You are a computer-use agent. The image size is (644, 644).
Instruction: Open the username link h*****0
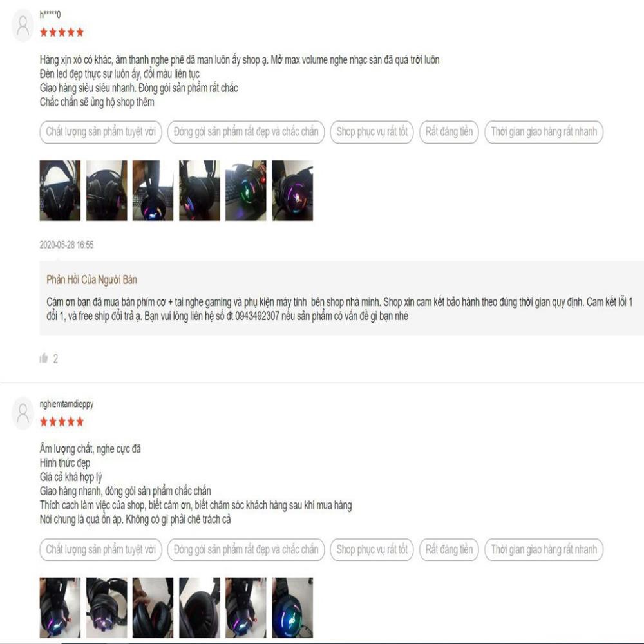(50, 15)
